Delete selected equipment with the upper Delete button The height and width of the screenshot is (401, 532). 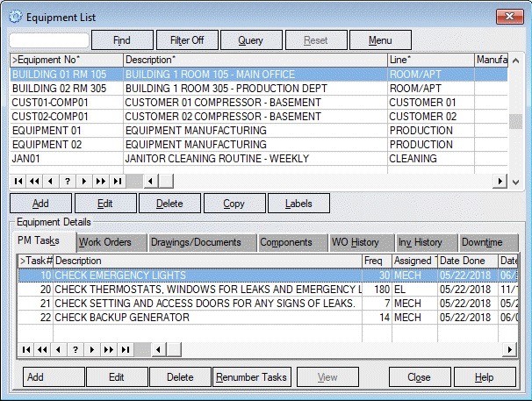point(169,204)
